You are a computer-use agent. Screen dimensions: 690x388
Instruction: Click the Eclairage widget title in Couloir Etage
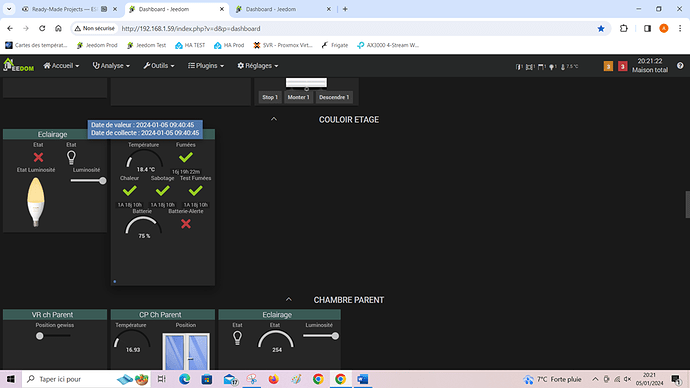click(x=52, y=134)
